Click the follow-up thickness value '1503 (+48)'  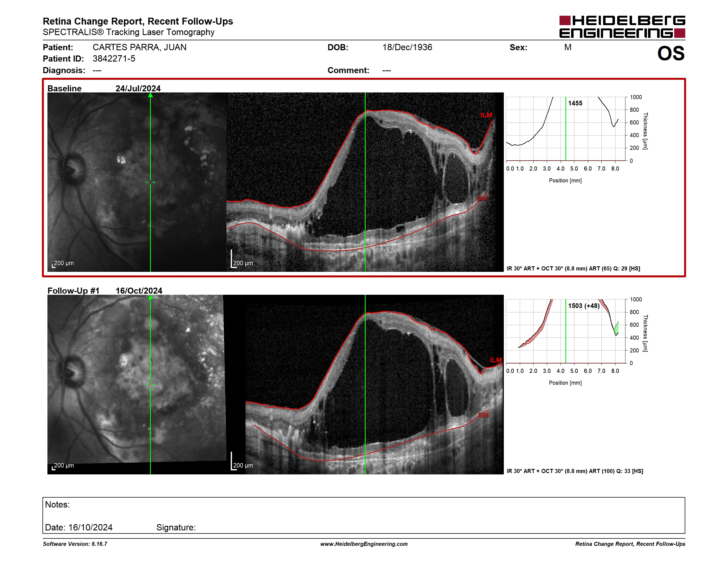(584, 306)
